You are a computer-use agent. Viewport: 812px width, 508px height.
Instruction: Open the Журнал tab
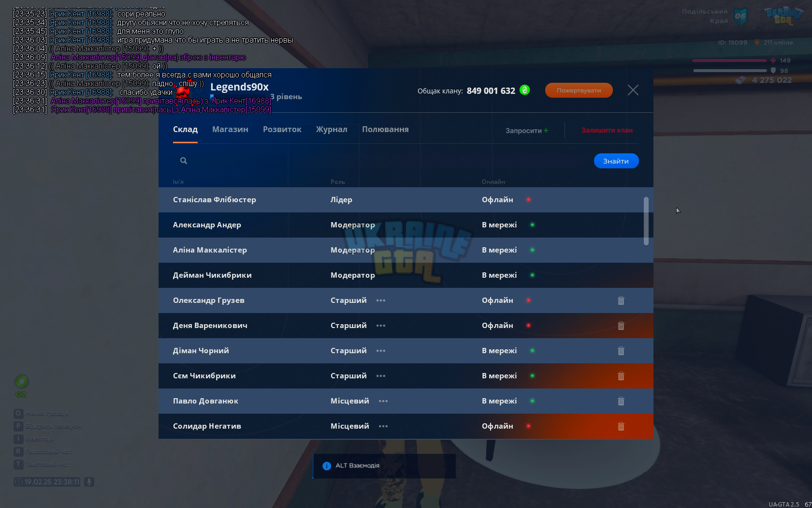pyautogui.click(x=332, y=129)
